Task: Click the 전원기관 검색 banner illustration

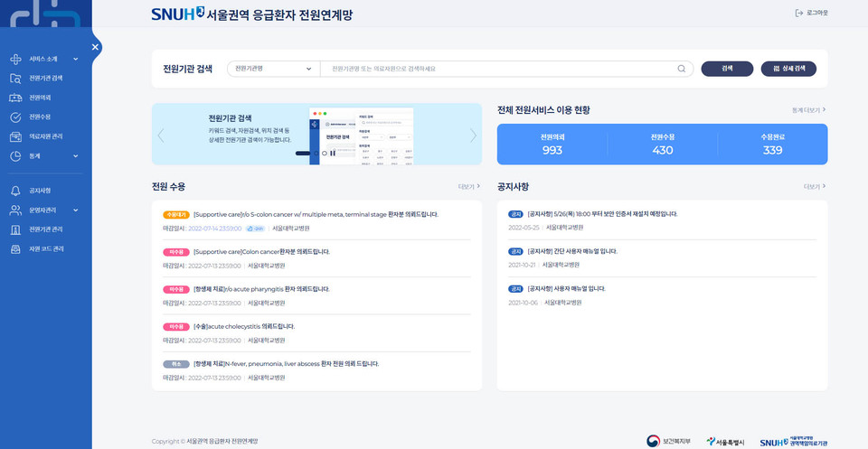Action: [x=361, y=136]
